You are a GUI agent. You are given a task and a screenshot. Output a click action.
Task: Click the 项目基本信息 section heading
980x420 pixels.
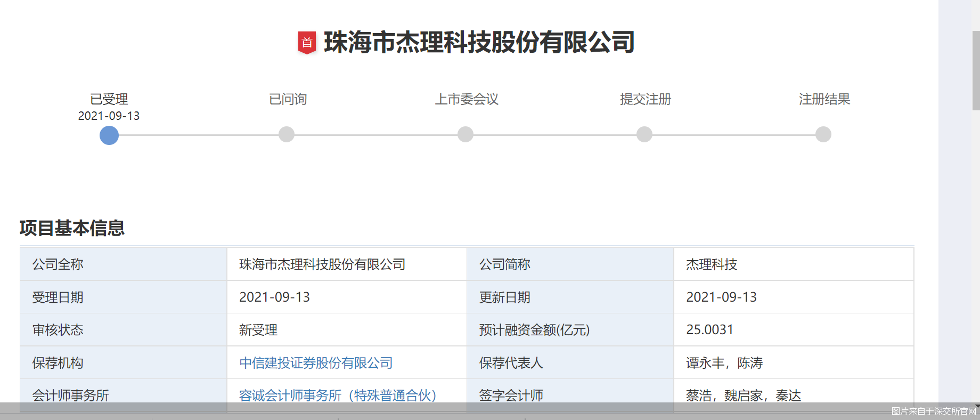click(x=72, y=228)
